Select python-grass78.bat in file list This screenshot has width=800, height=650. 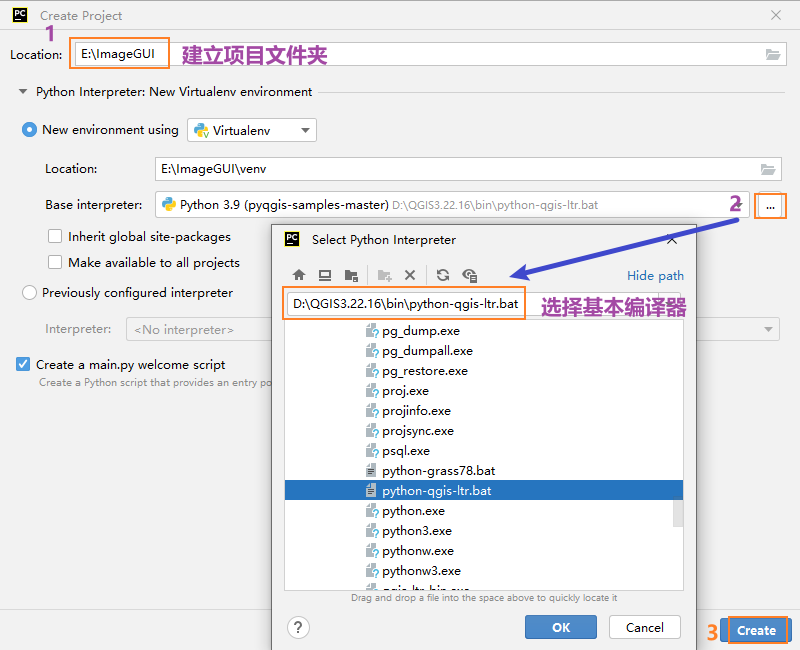click(x=484, y=470)
